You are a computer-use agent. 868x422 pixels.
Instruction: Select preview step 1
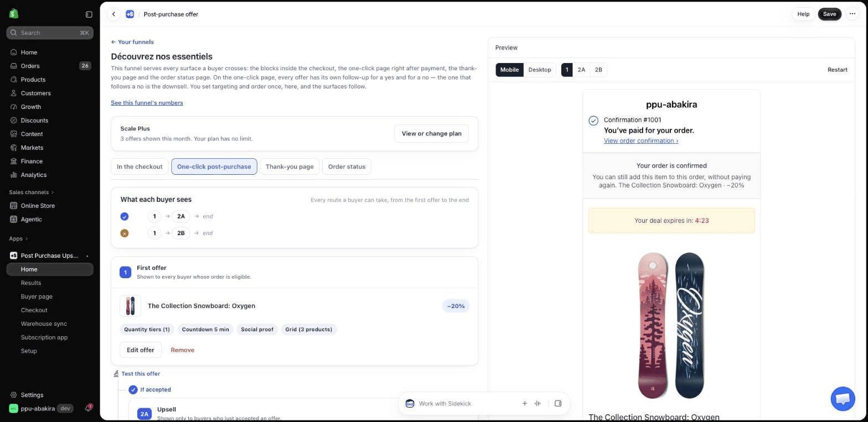567,70
